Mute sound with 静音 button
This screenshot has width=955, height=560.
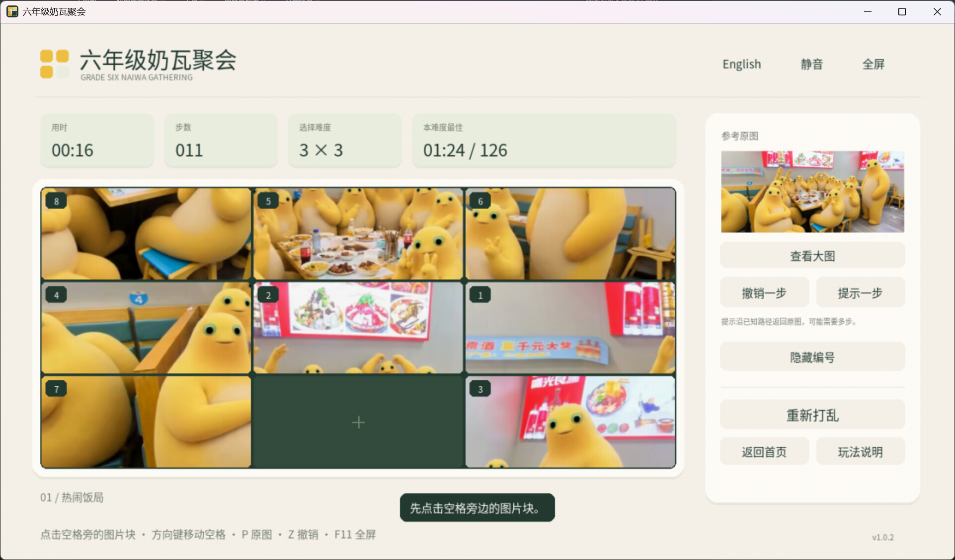(x=812, y=64)
